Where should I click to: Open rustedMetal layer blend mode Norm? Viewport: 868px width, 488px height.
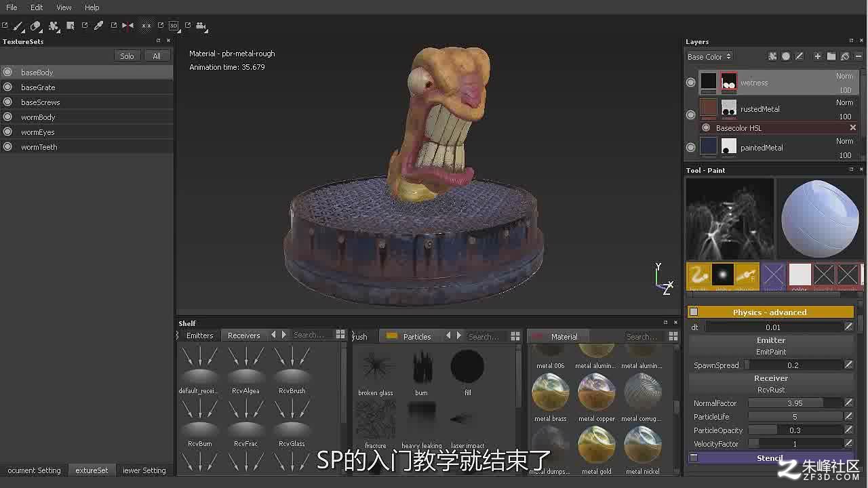point(844,102)
